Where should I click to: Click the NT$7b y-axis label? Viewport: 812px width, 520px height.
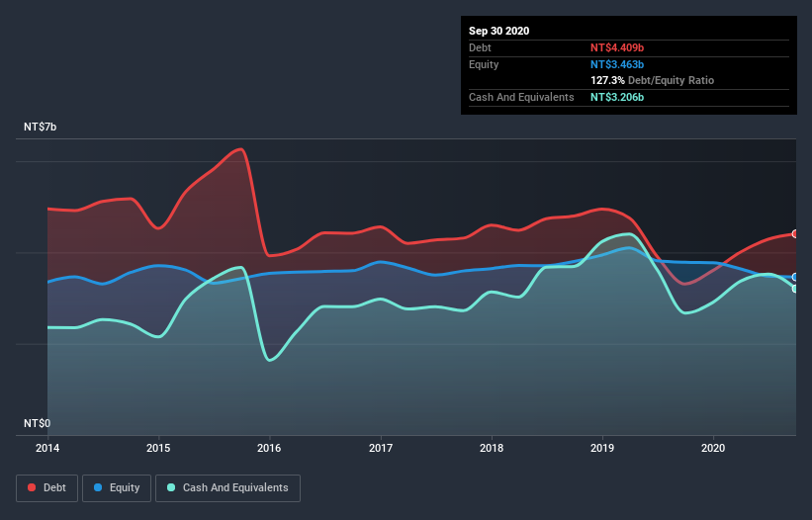click(40, 127)
